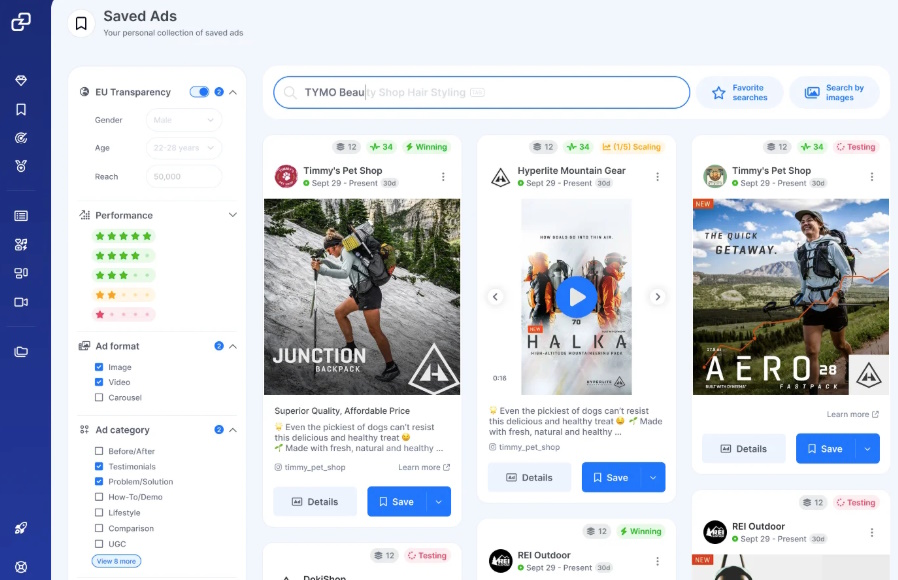Collapse the Ad category section
898x580 pixels.
coord(233,430)
